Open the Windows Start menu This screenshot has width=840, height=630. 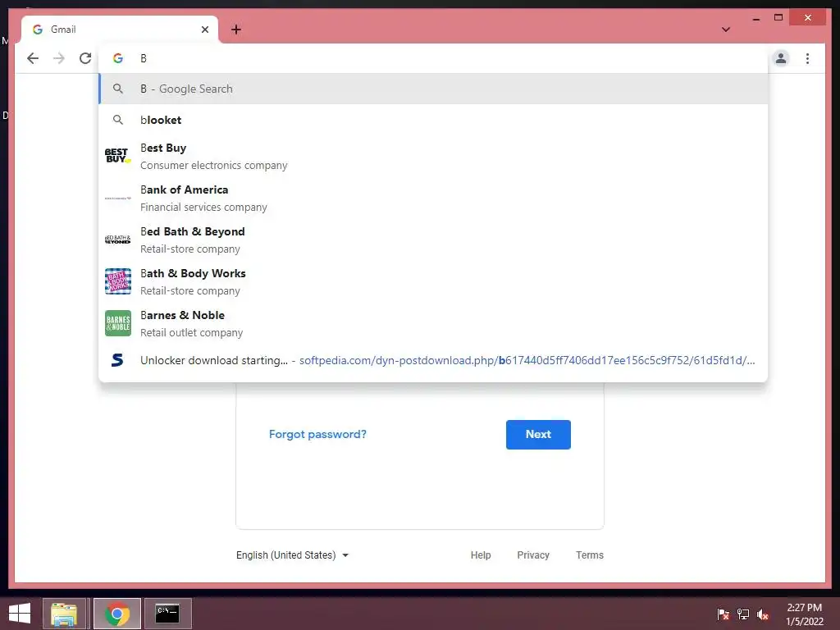[x=20, y=614]
